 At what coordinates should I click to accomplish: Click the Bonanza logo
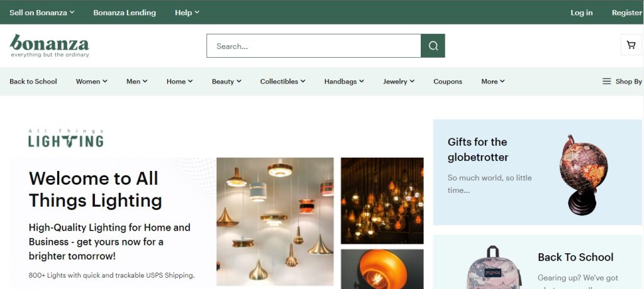50,46
